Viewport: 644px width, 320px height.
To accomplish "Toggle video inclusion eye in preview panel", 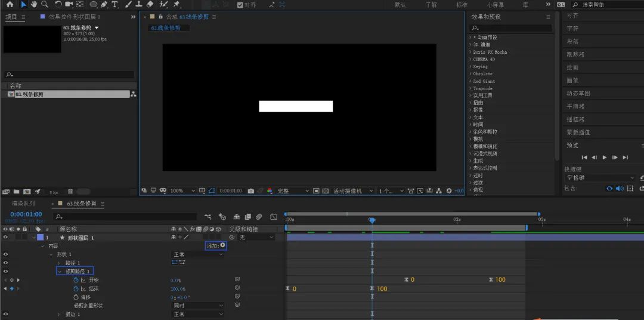I will point(609,189).
